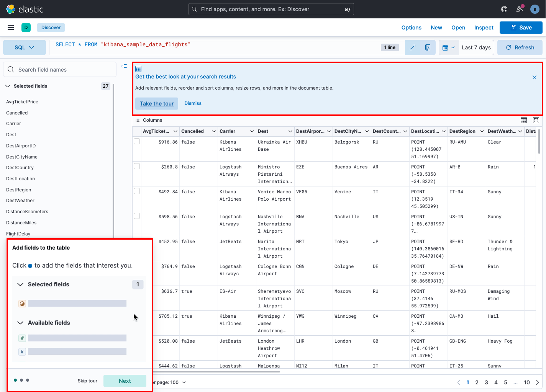This screenshot has height=392, width=546.
Task: Go to the previous results page
Action: 459,382
